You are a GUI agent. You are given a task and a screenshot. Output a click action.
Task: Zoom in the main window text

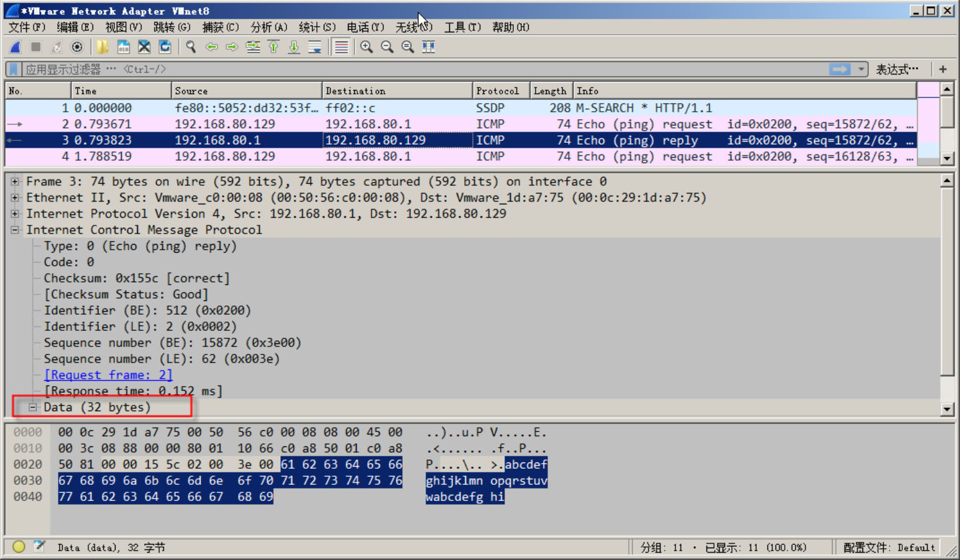click(x=367, y=47)
